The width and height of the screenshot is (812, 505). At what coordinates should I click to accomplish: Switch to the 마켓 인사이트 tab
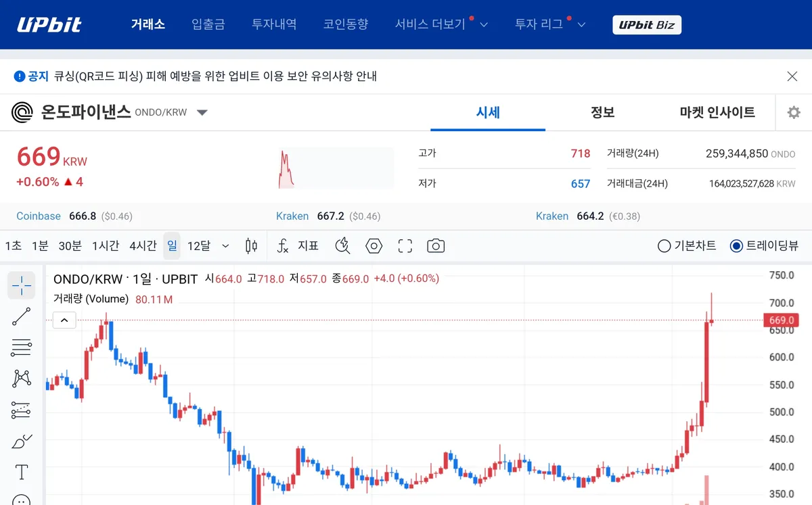717,112
